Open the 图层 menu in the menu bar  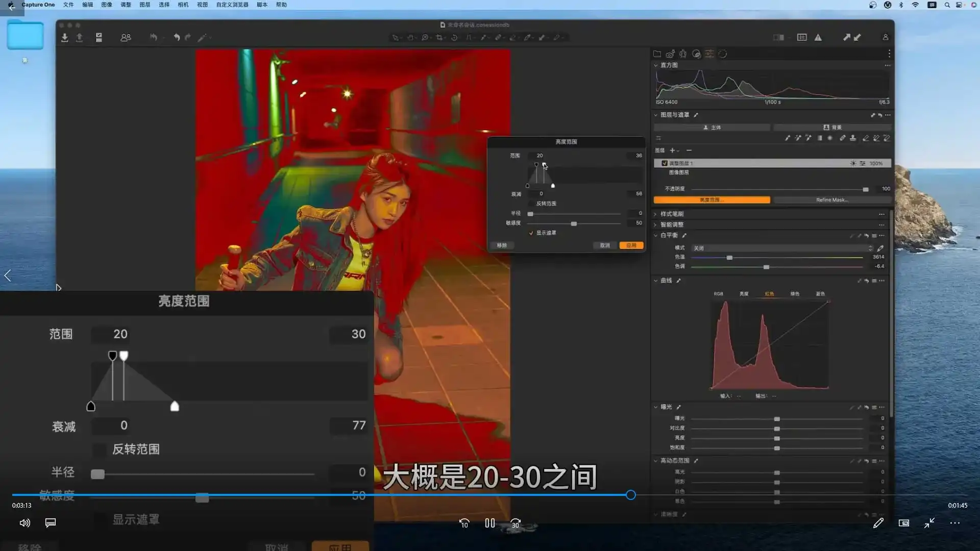[145, 5]
